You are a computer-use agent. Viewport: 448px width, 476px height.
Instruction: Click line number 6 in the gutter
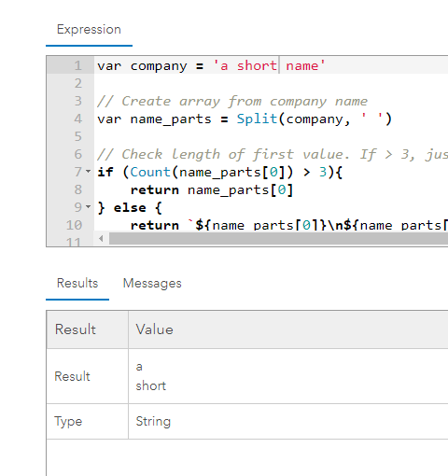77,154
